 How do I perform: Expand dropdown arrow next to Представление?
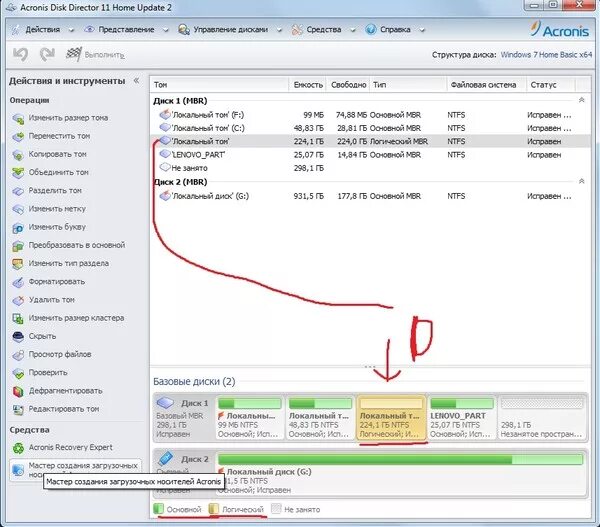[x=165, y=30]
